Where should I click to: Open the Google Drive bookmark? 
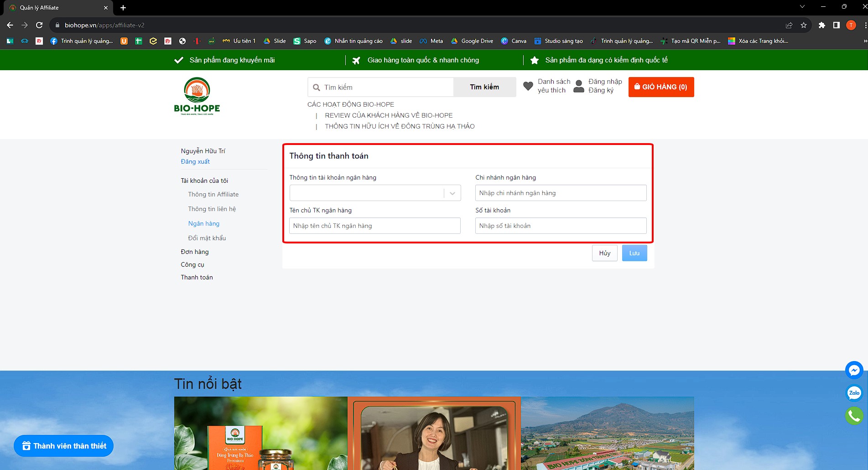pos(472,41)
